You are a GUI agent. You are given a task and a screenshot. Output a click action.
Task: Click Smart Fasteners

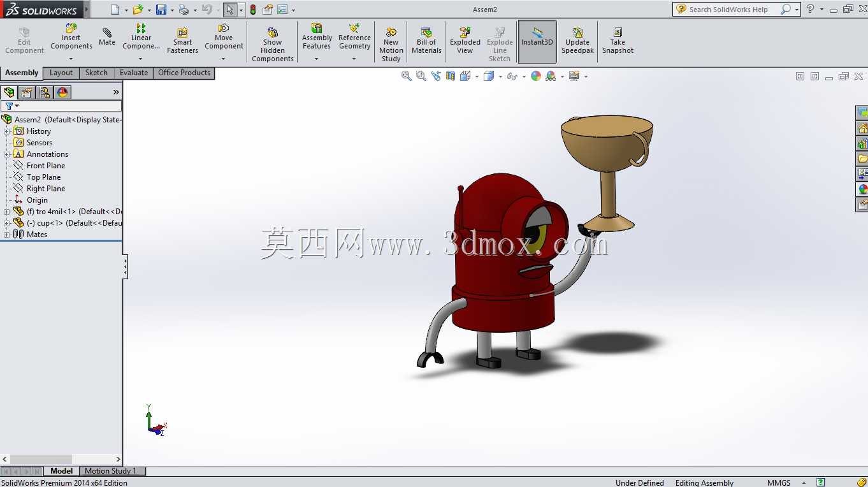(182, 41)
